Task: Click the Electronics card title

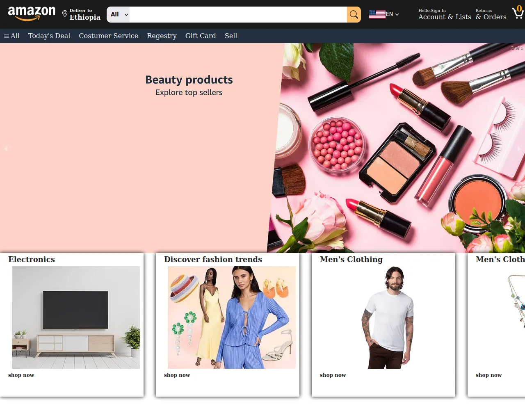Action: (32, 259)
